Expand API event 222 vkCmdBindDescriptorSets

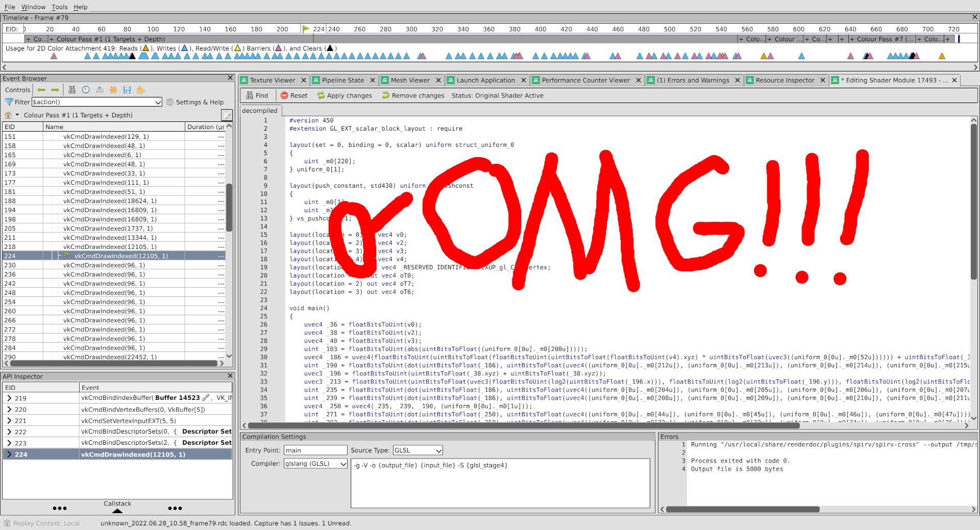pos(9,432)
